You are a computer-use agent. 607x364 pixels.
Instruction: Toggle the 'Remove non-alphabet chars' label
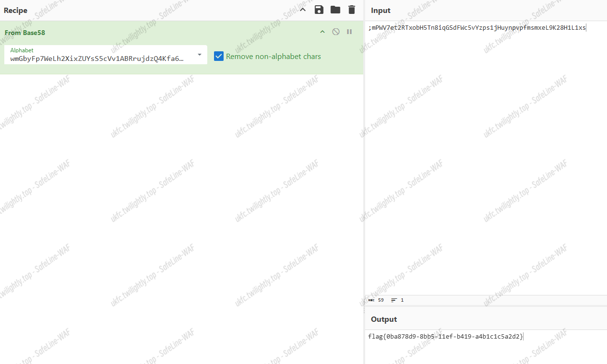coord(273,57)
